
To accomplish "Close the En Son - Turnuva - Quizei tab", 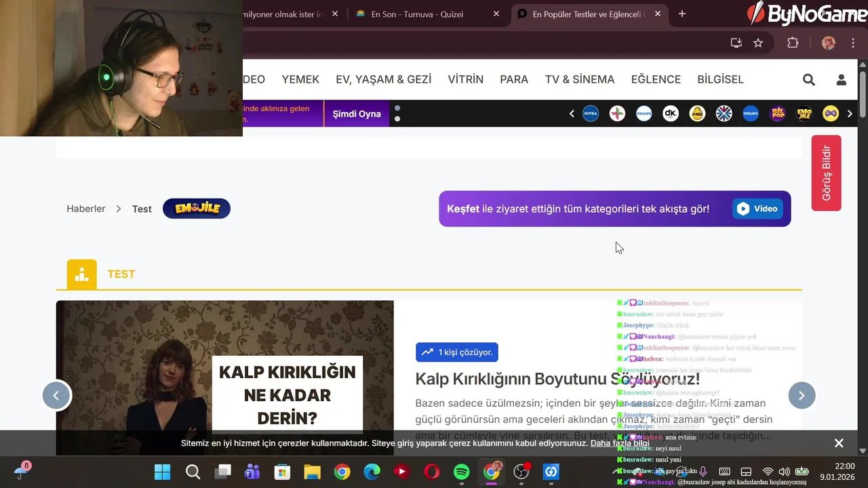I will [x=496, y=14].
